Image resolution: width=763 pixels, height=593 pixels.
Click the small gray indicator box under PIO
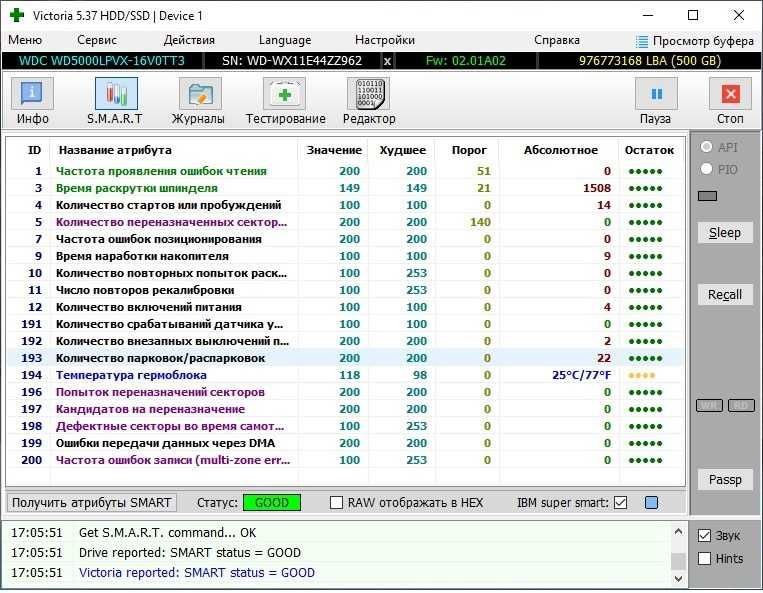[707, 196]
